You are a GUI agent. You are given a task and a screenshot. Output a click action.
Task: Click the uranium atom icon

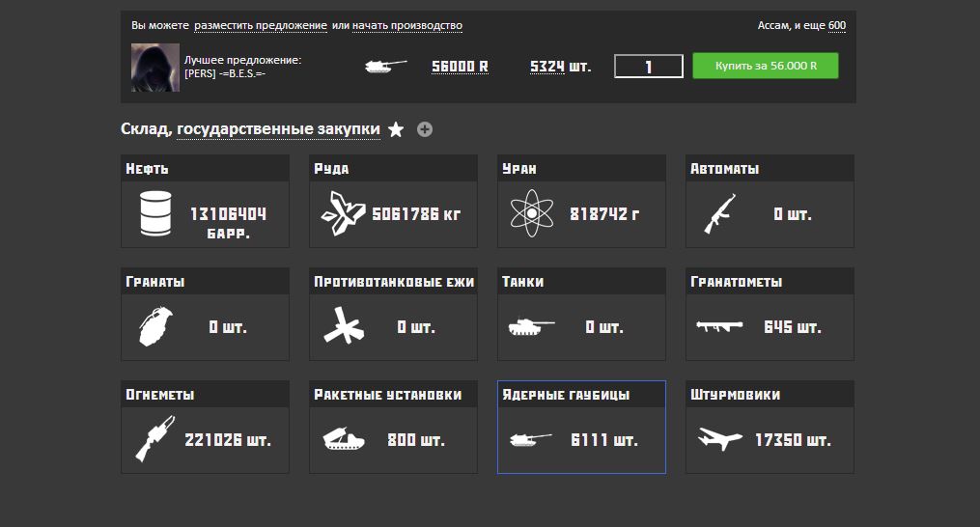(x=531, y=213)
